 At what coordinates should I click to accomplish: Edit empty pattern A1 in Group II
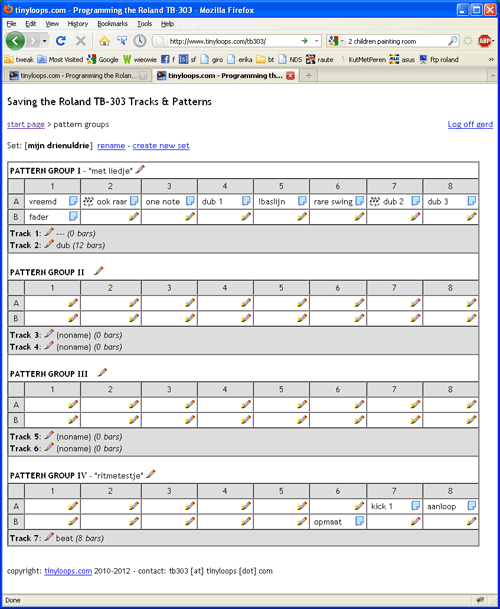(x=73, y=303)
